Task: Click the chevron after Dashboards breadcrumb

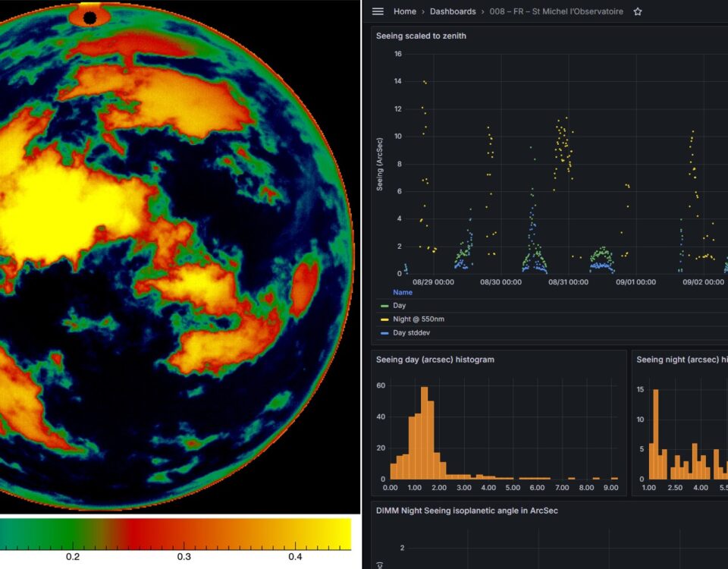Action: click(483, 11)
